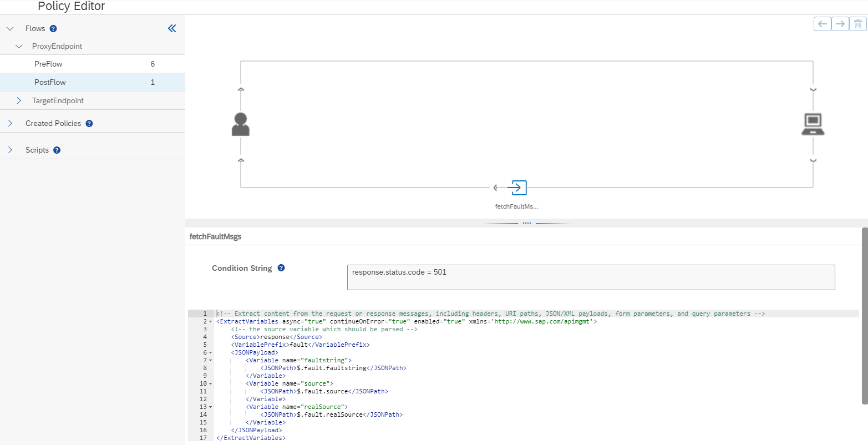Click the source variable comment on line 3
868x445 pixels.
coord(324,329)
